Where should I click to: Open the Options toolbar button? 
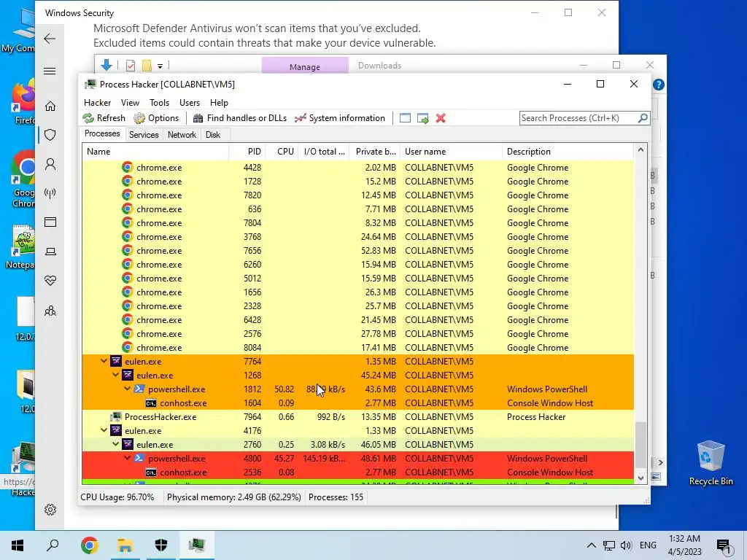(x=157, y=118)
